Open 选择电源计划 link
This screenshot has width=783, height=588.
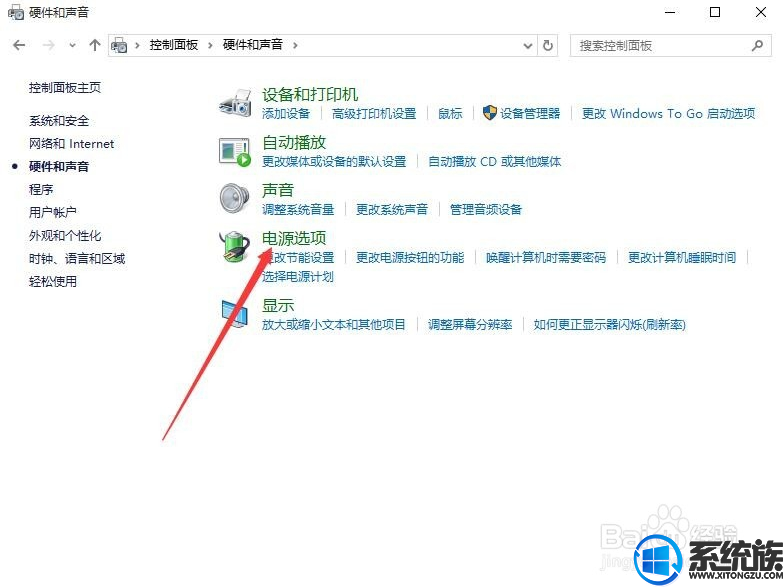(298, 277)
